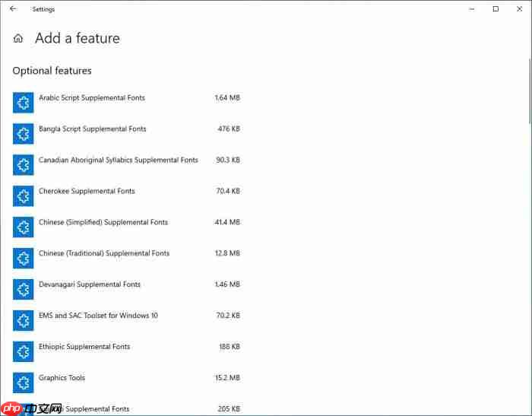Click the Graphics Tools feature icon

(x=24, y=383)
